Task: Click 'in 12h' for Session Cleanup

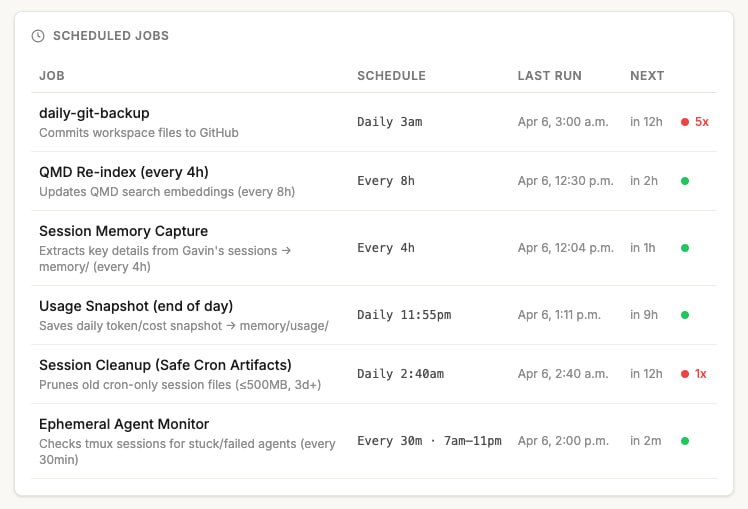Action: coord(646,374)
